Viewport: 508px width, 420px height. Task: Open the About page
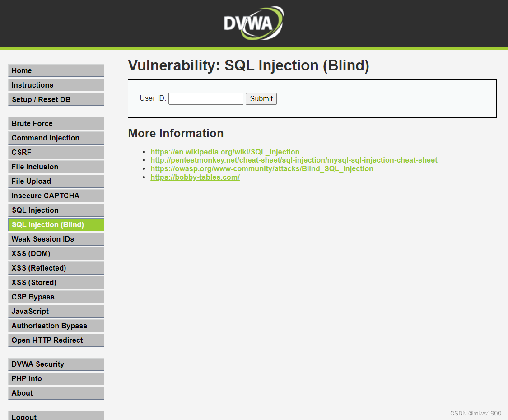tap(56, 393)
